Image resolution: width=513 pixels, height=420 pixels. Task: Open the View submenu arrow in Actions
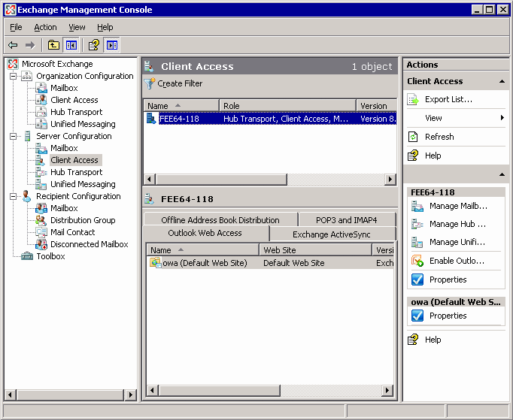point(502,118)
